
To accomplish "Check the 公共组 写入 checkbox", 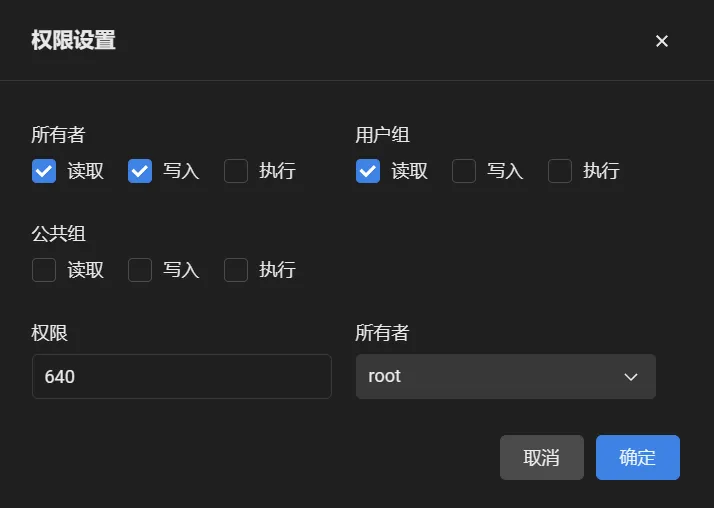I will (140, 270).
